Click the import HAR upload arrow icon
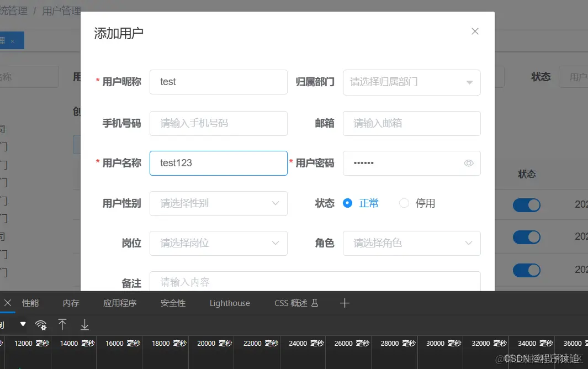Image resolution: width=588 pixels, height=369 pixels. [x=62, y=325]
